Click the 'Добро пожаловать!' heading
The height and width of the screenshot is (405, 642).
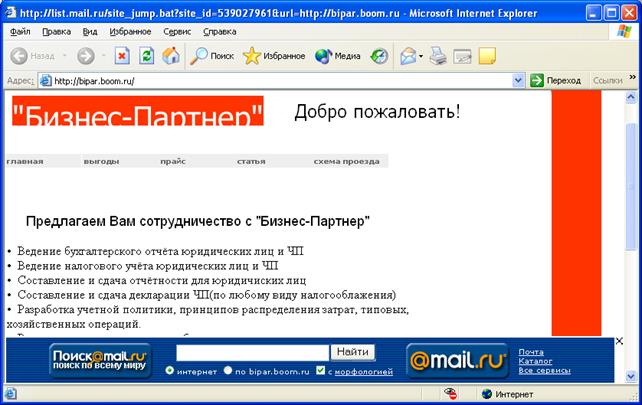(x=377, y=112)
